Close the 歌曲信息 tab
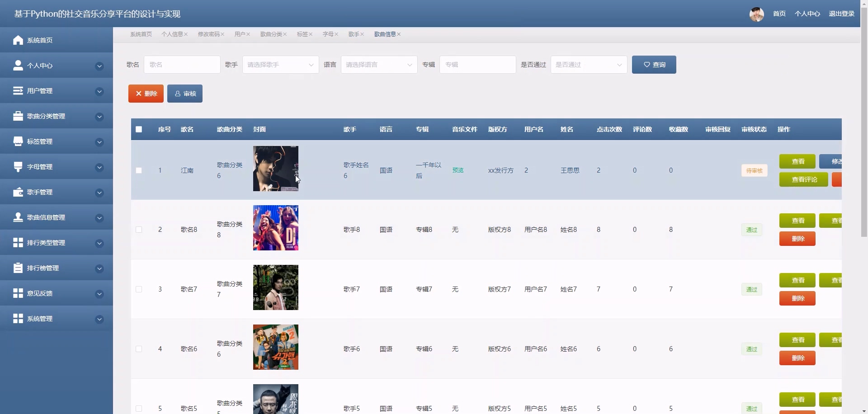Image resolution: width=868 pixels, height=414 pixels. click(x=399, y=34)
